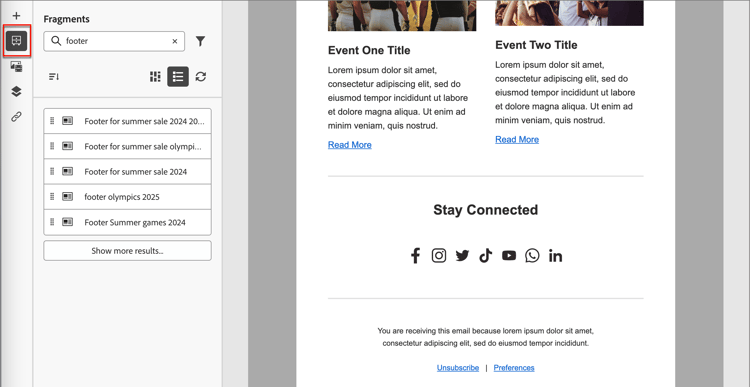Select the Event Two Title heading
The height and width of the screenshot is (387, 750).
pyautogui.click(x=536, y=45)
